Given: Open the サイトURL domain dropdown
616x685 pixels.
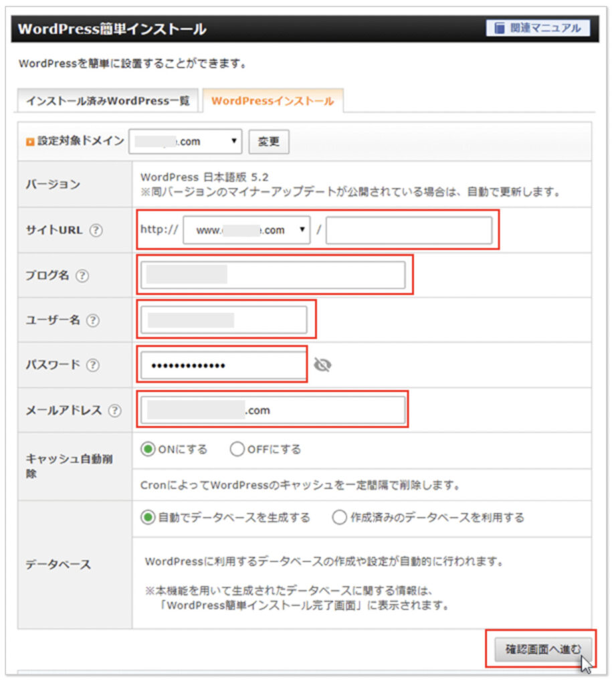Looking at the screenshot, I should (247, 230).
